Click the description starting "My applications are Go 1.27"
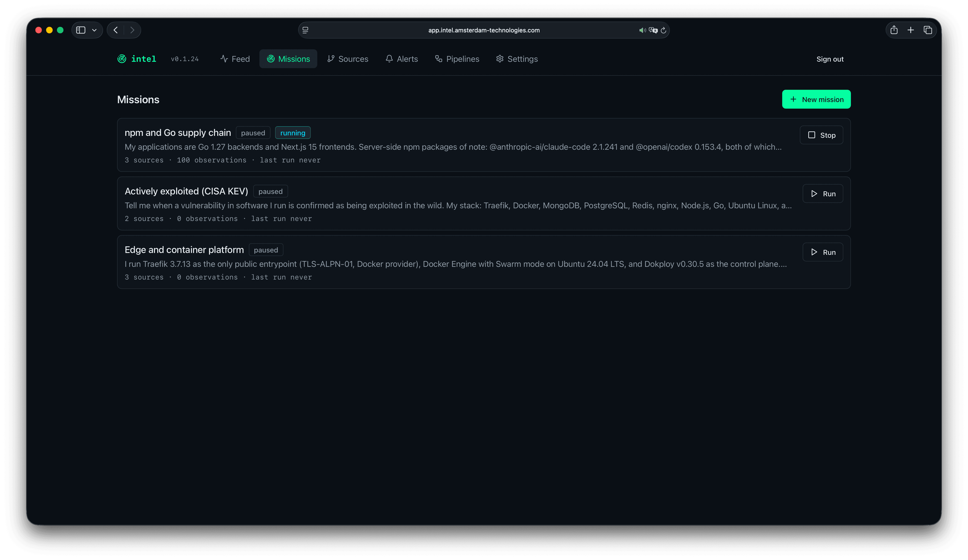 point(453,147)
